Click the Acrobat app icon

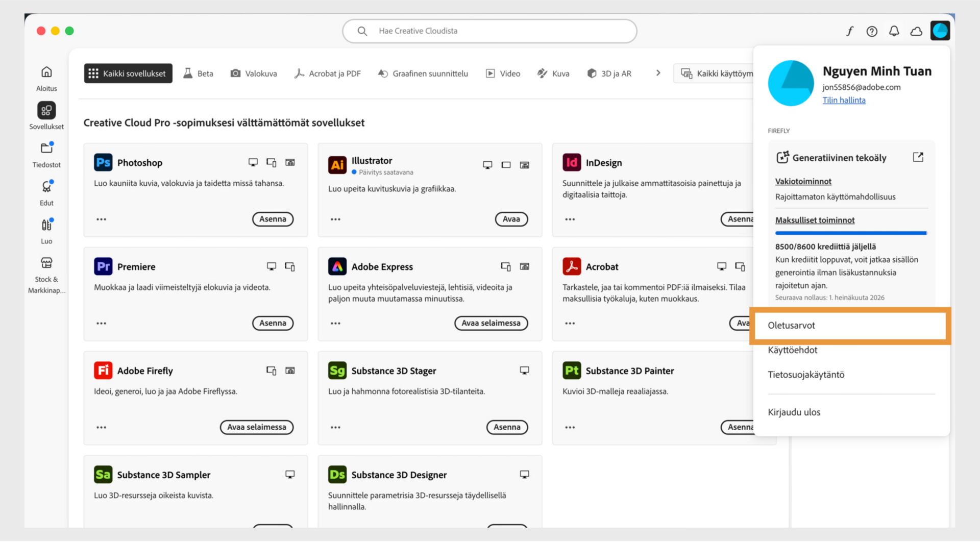pyautogui.click(x=572, y=266)
